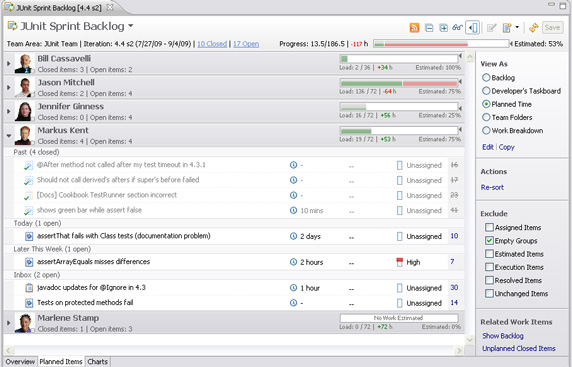
Task: Click the vertical scrollbar up arrow
Action: (x=470, y=57)
